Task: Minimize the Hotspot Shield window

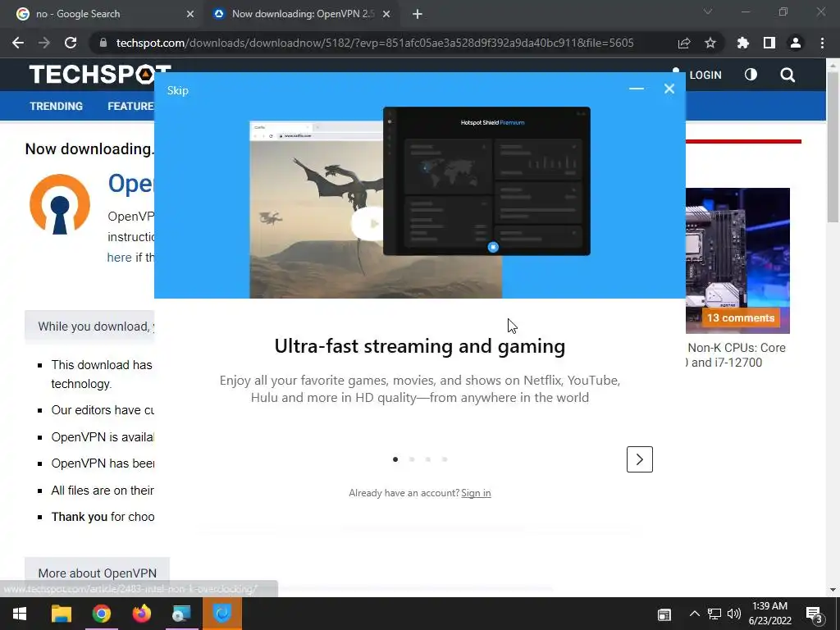Action: tap(637, 89)
